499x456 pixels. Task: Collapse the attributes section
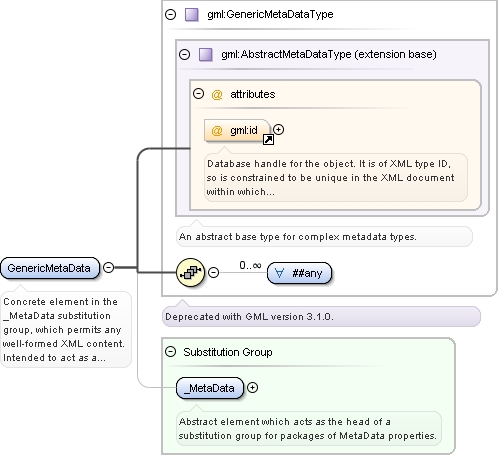198,94
